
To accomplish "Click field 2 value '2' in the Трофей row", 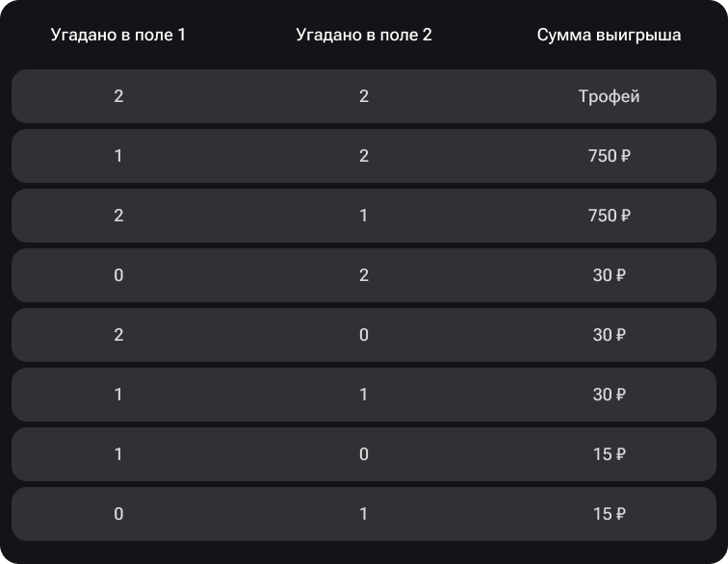I will click(364, 96).
